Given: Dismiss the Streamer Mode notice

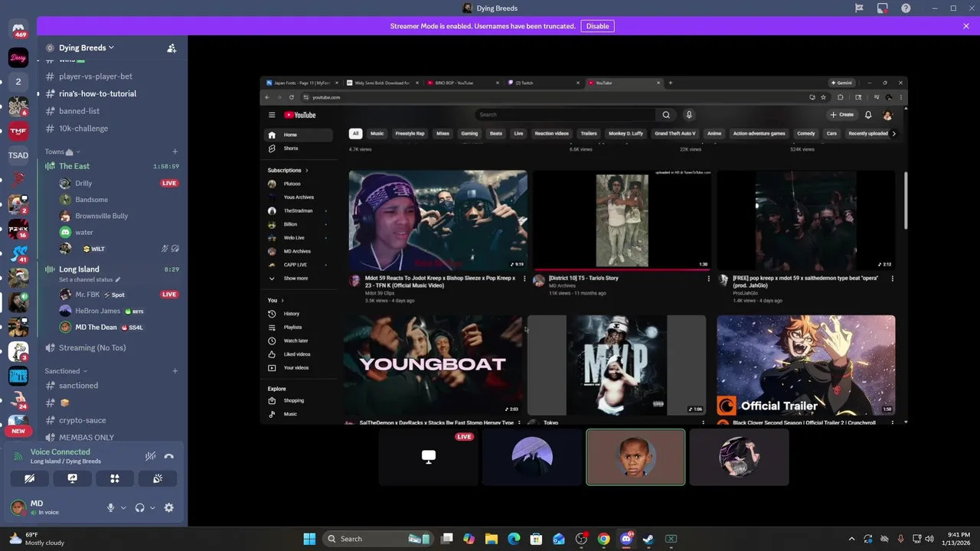Looking at the screenshot, I should click(966, 26).
